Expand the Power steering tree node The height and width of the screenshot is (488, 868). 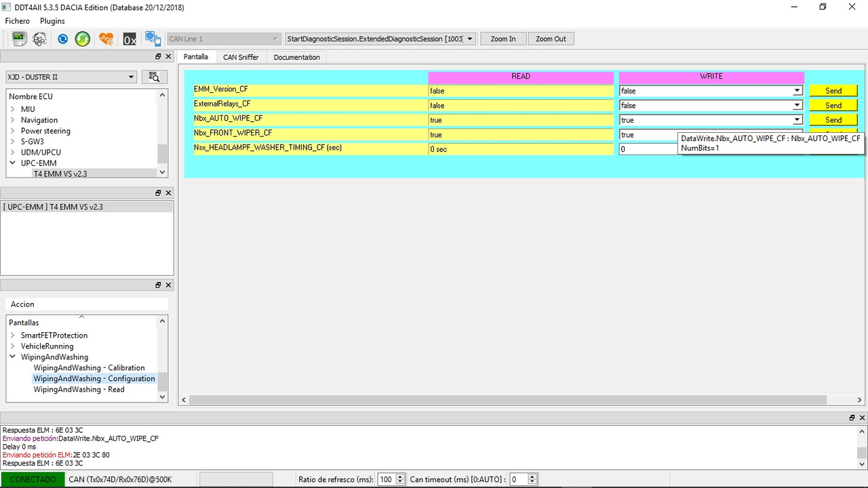tap(13, 131)
